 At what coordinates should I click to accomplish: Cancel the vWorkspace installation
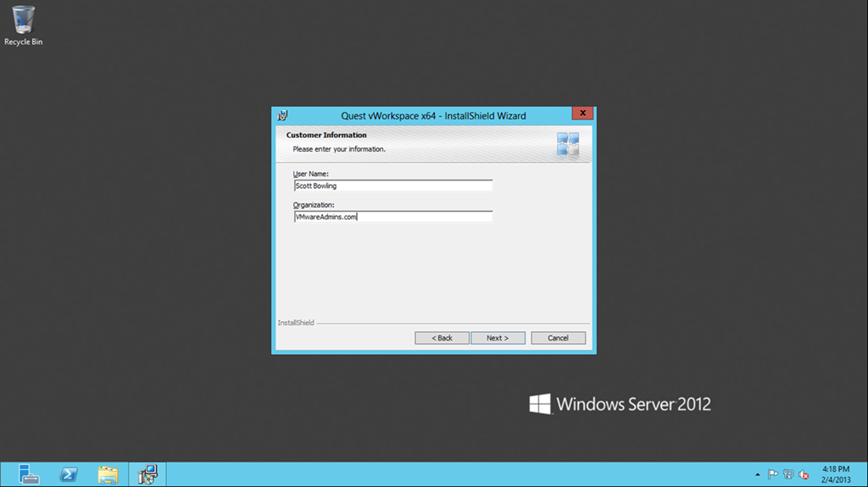coord(558,338)
